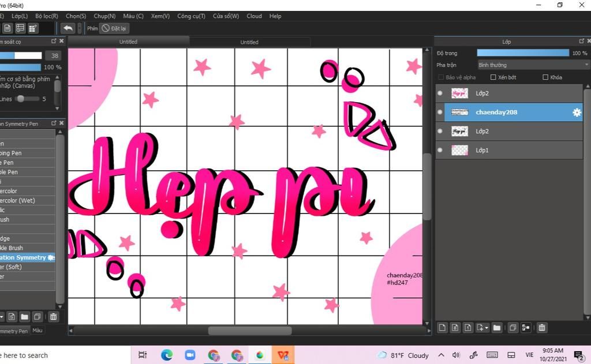Click the list-with-clock icon in top toolbar
Image resolution: width=591 pixels, height=364 pixels.
20,28
